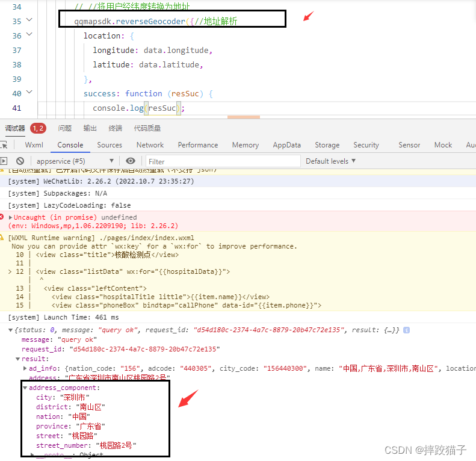
Task: Click the qqmapsdk.reverseGeocoder code line
Action: [x=155, y=21]
